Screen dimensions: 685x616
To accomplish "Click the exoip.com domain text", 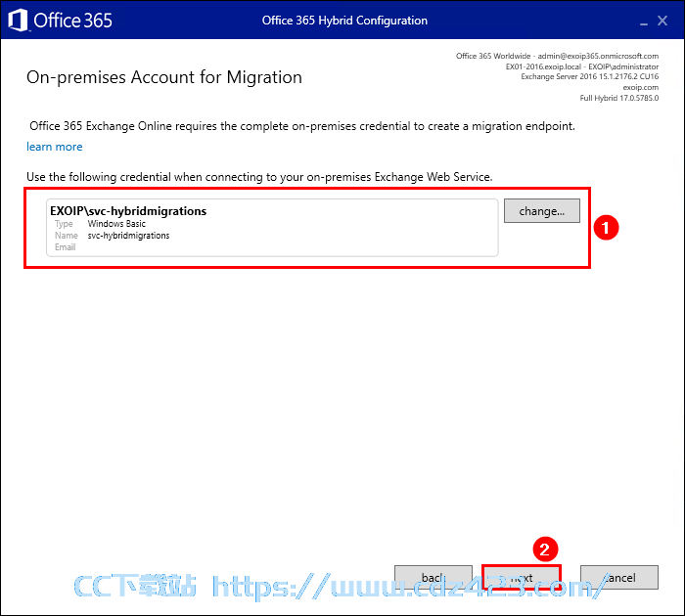I will coord(640,87).
